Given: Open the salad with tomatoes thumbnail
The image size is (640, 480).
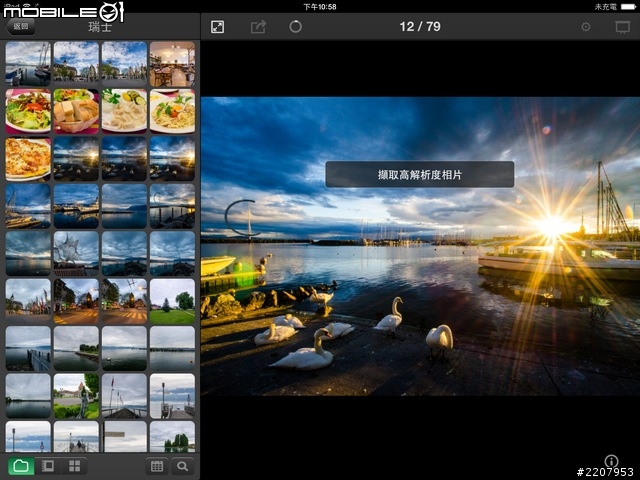Looking at the screenshot, I should click(28, 111).
